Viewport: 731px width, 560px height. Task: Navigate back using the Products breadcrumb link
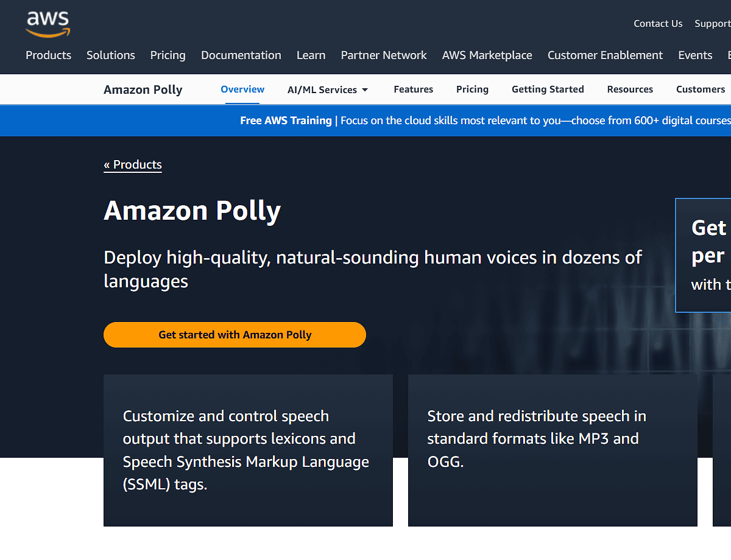point(133,164)
